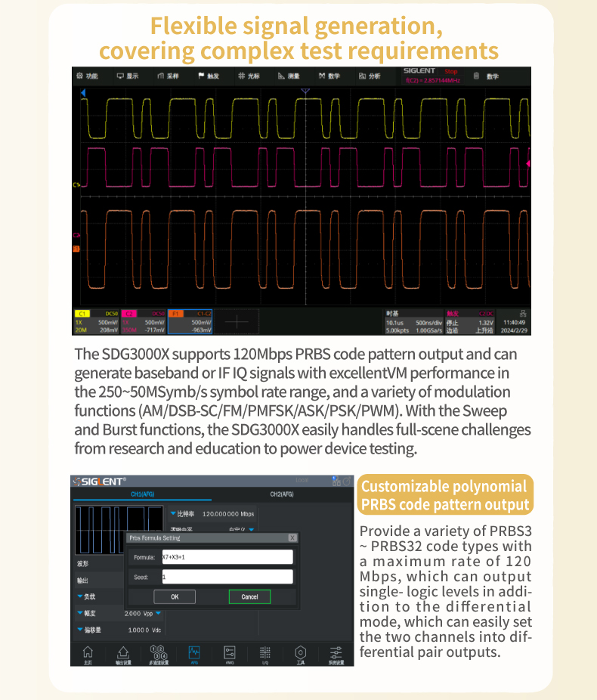Open the Trigger menu in oscilloscope bar
597x700 pixels.
click(209, 76)
